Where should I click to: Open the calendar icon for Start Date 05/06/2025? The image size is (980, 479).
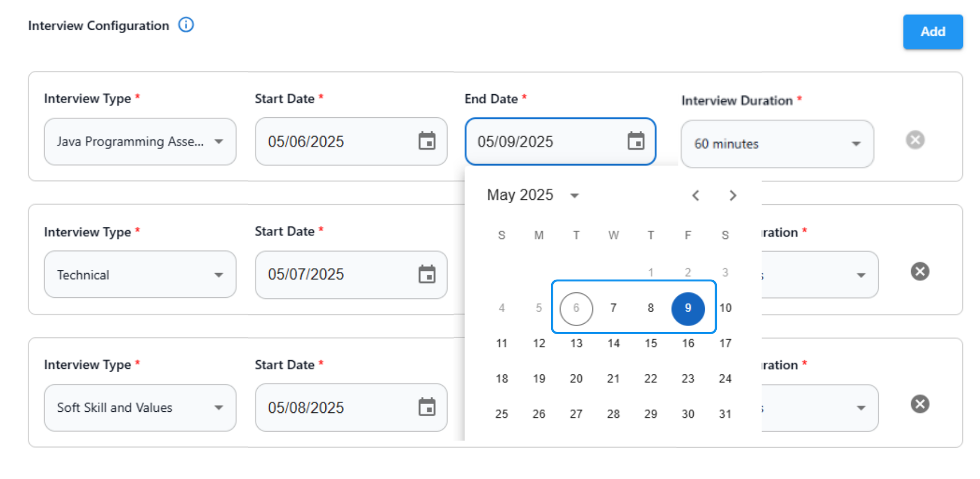427,141
